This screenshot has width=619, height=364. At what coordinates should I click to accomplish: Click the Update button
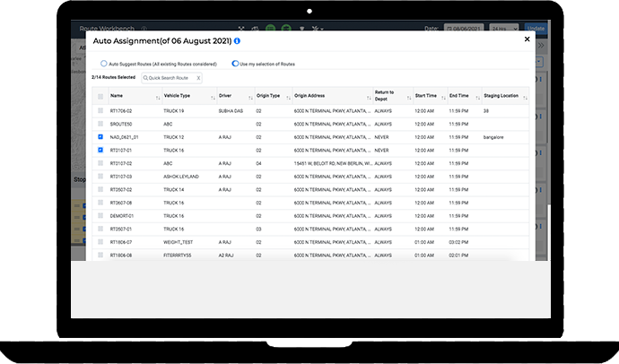(536, 29)
